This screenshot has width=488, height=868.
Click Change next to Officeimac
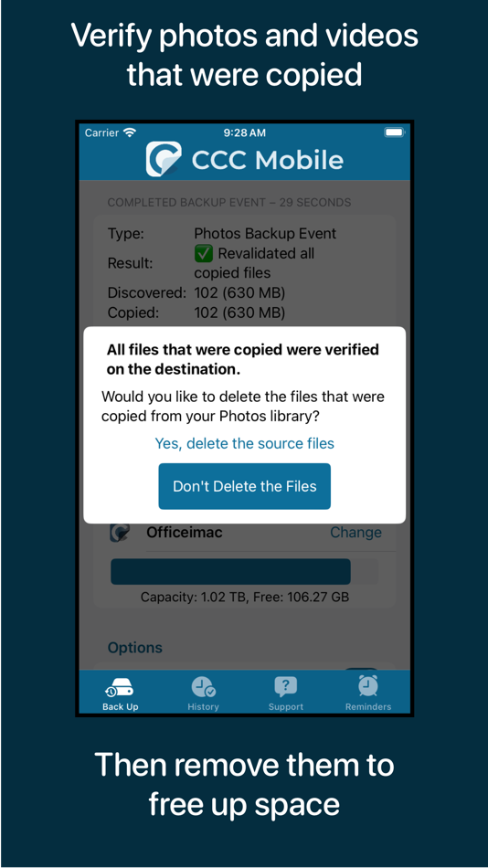tap(355, 533)
